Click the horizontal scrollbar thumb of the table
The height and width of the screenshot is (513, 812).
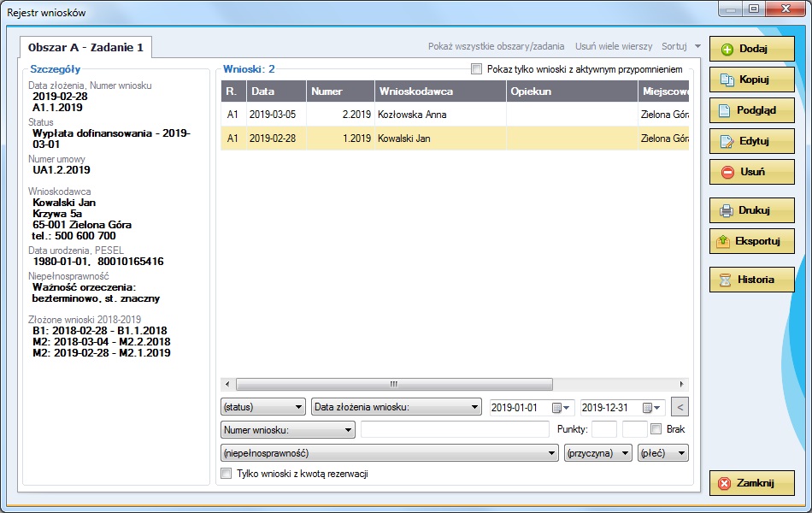coord(394,384)
